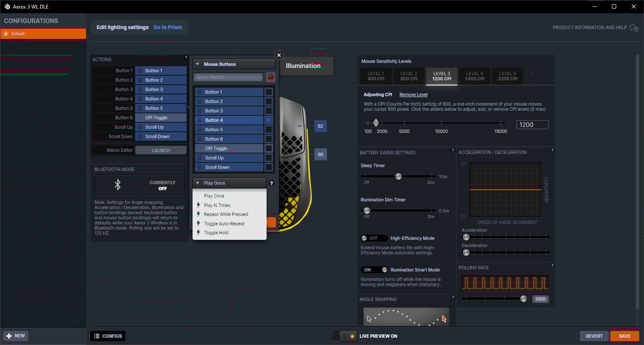
Task: Click the CPI value field showing 1200
Action: point(532,125)
